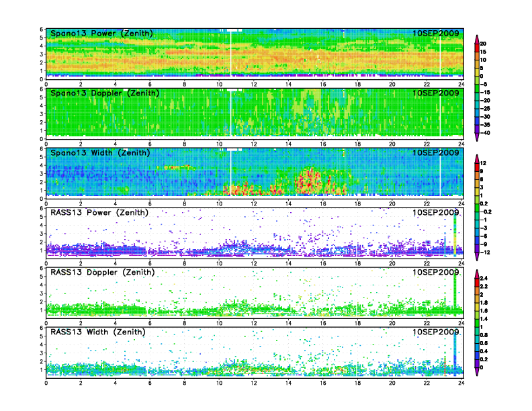532x411 pixels.
Task: Click the -25 label on top colorbar
Action: 485,109
